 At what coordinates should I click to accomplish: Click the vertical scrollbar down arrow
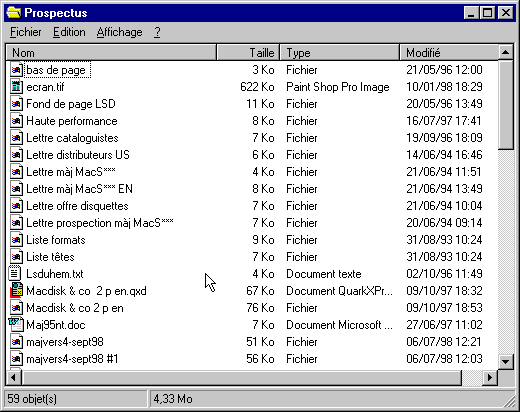(x=506, y=361)
